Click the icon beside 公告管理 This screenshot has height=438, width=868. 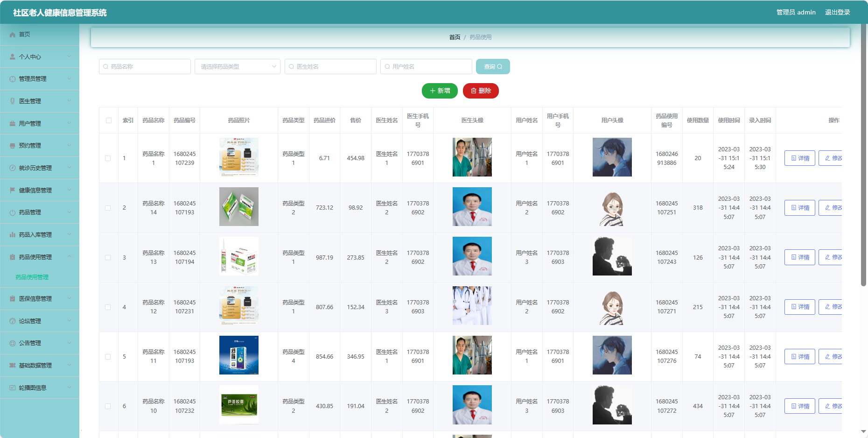(x=13, y=343)
